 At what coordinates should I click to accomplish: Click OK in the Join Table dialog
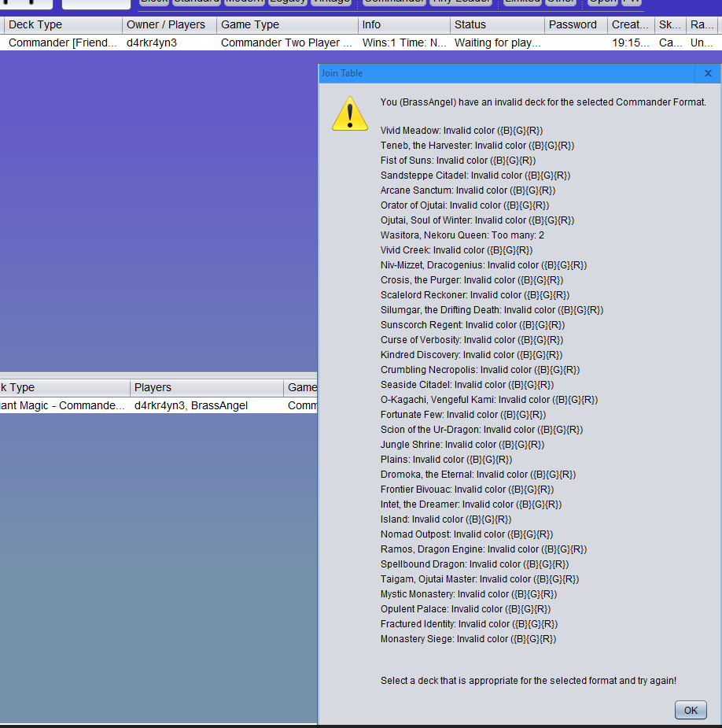tap(690, 710)
